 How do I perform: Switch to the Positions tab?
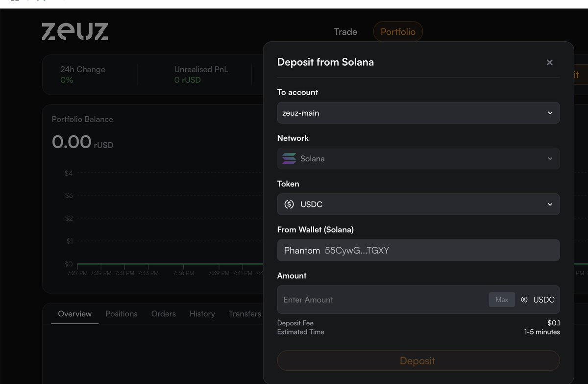[x=122, y=314]
